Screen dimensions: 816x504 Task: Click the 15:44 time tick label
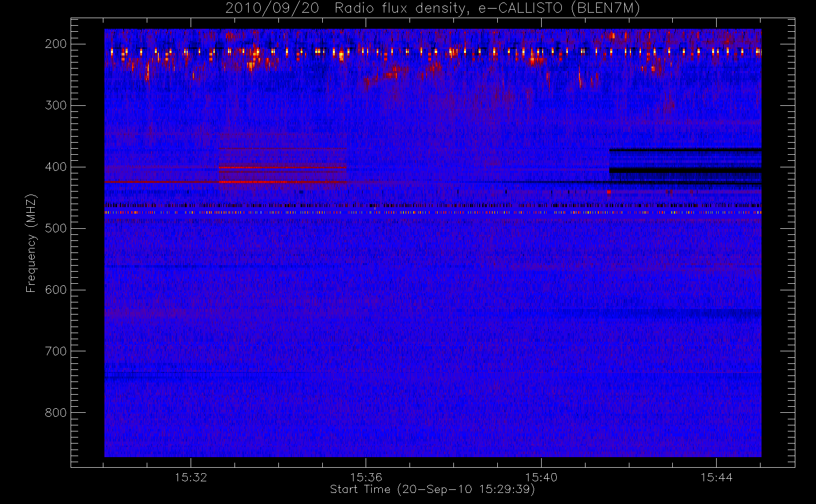[716, 477]
